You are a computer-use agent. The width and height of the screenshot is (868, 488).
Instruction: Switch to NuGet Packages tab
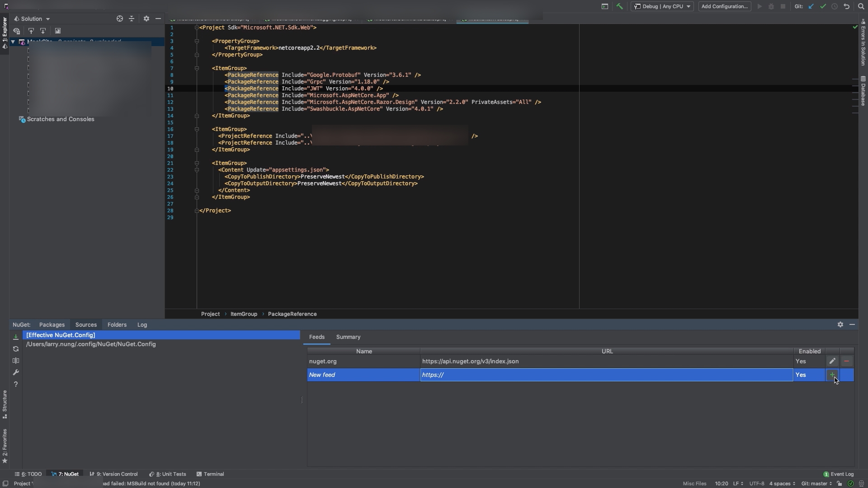point(52,324)
